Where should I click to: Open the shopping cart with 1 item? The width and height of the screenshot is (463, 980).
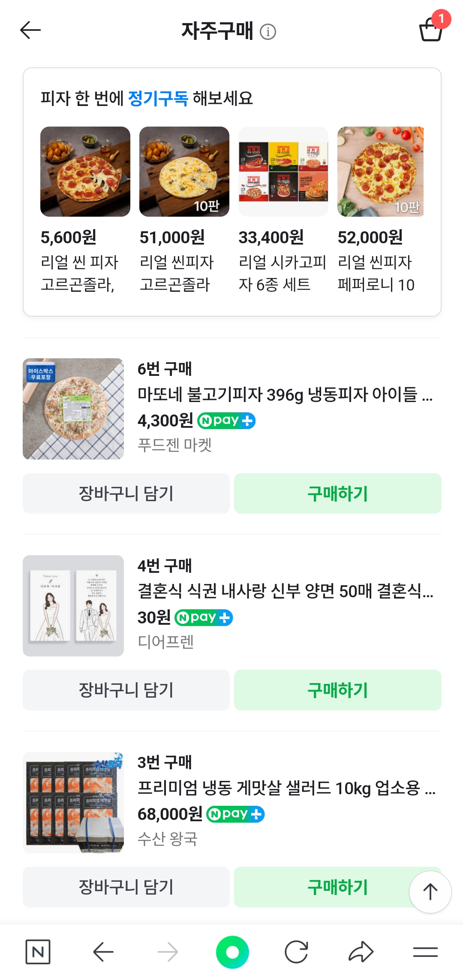[x=431, y=29]
